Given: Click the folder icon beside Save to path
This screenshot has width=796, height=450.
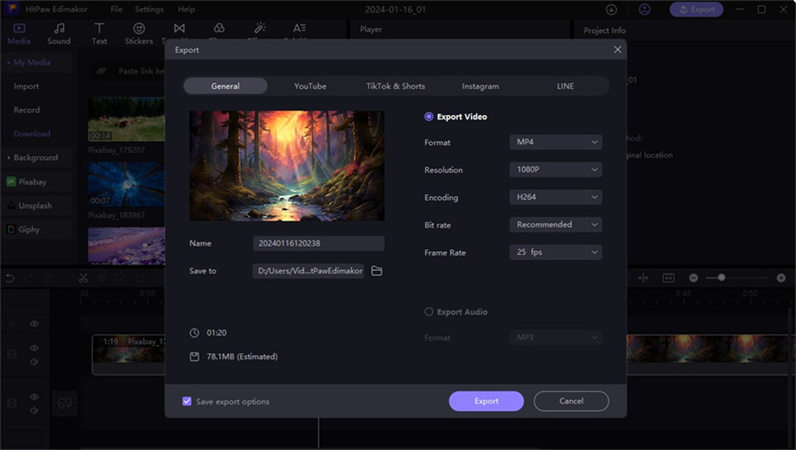Looking at the screenshot, I should 377,271.
